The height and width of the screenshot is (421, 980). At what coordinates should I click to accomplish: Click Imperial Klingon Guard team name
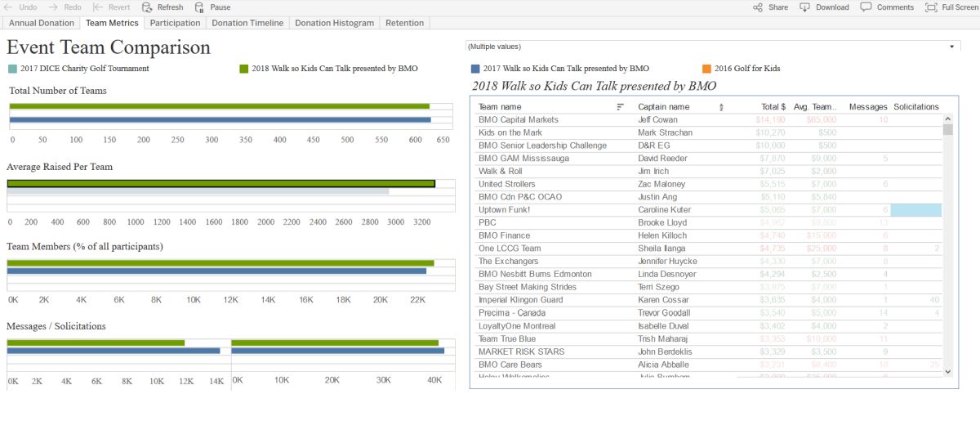(x=520, y=300)
